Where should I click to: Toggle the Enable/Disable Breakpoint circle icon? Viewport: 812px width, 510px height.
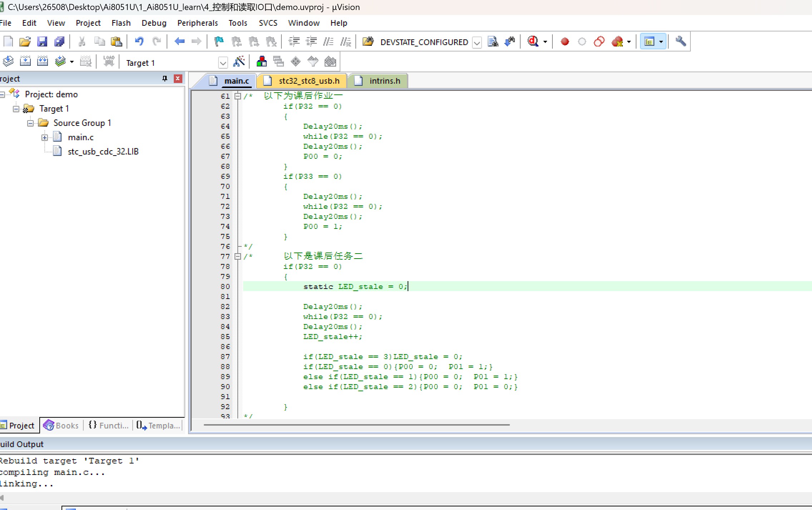582,42
